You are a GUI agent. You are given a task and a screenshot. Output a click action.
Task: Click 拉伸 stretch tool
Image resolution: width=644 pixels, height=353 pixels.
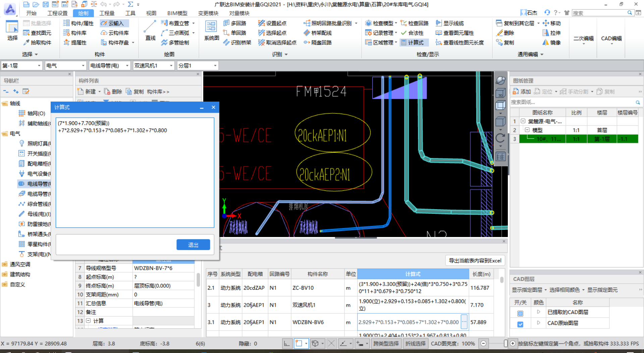coord(552,33)
